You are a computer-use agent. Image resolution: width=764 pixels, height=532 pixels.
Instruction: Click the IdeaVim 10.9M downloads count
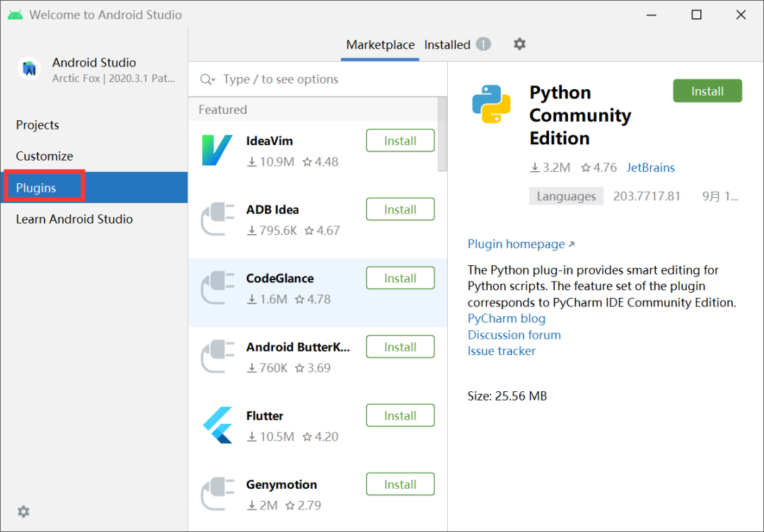(270, 162)
